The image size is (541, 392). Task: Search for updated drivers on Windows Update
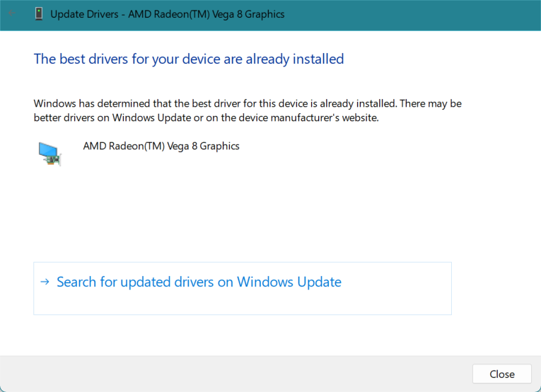coord(242,288)
